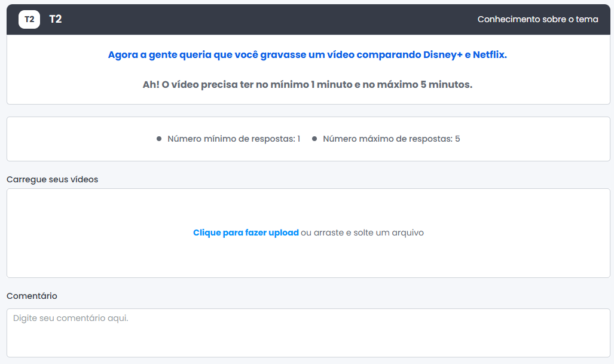Click the T2 header title
Screen dimensions: 614x364
point(55,19)
